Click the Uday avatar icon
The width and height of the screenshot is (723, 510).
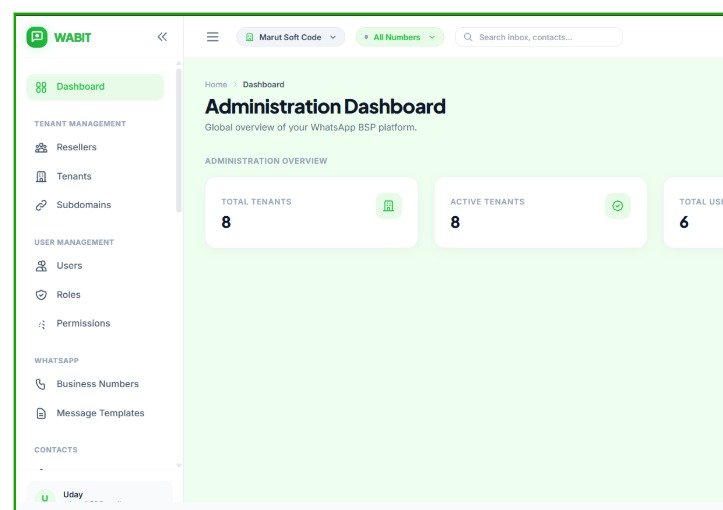45,497
